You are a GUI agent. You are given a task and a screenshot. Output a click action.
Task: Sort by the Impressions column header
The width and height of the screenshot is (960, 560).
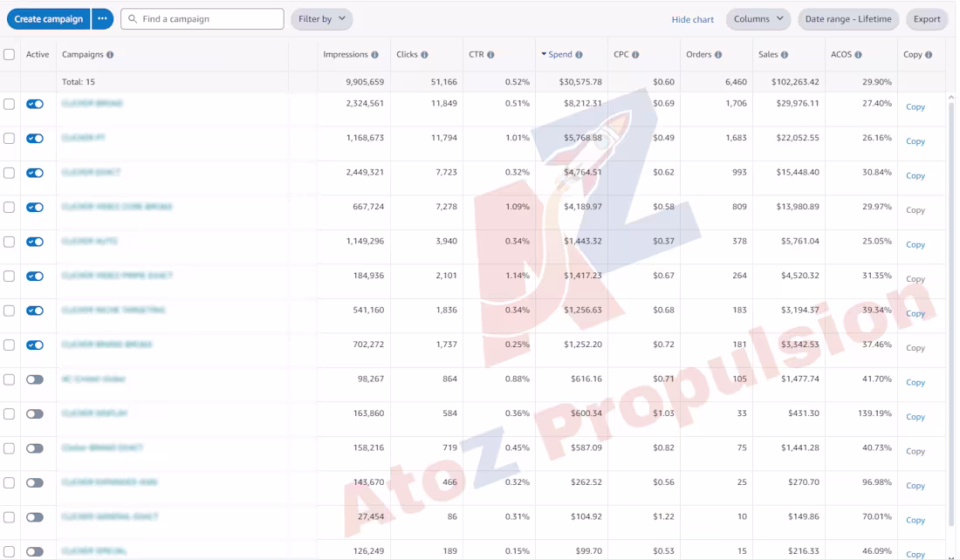coord(346,54)
